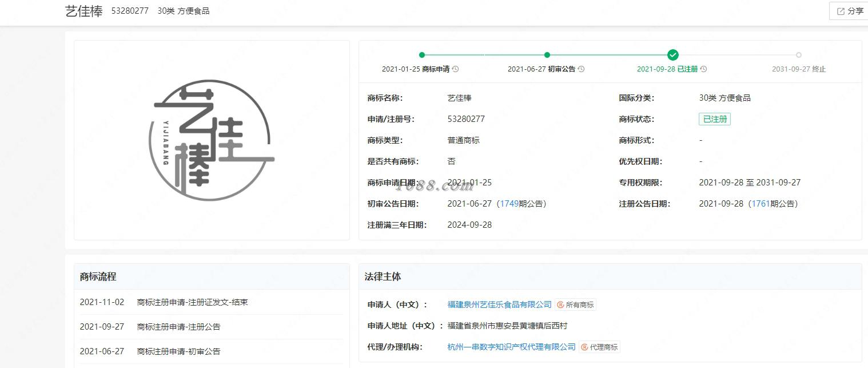Click the 所有商标 badge
The height and width of the screenshot is (368, 868).
point(576,305)
